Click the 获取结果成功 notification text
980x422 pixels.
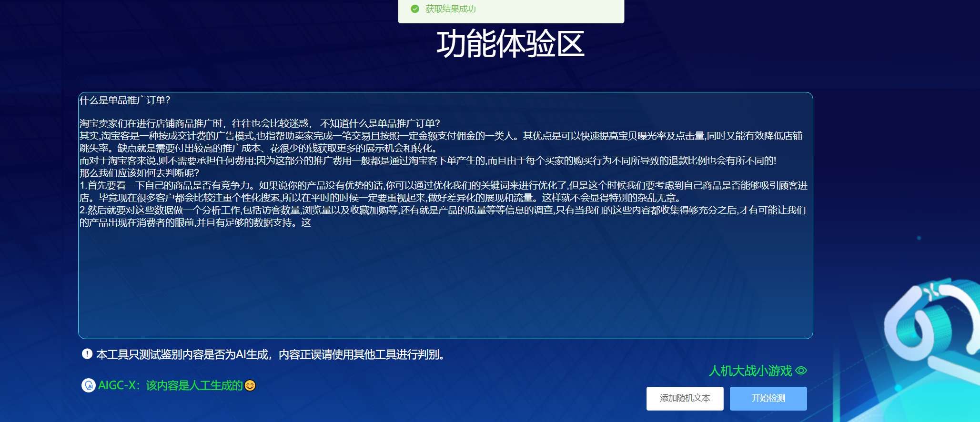(x=450, y=9)
